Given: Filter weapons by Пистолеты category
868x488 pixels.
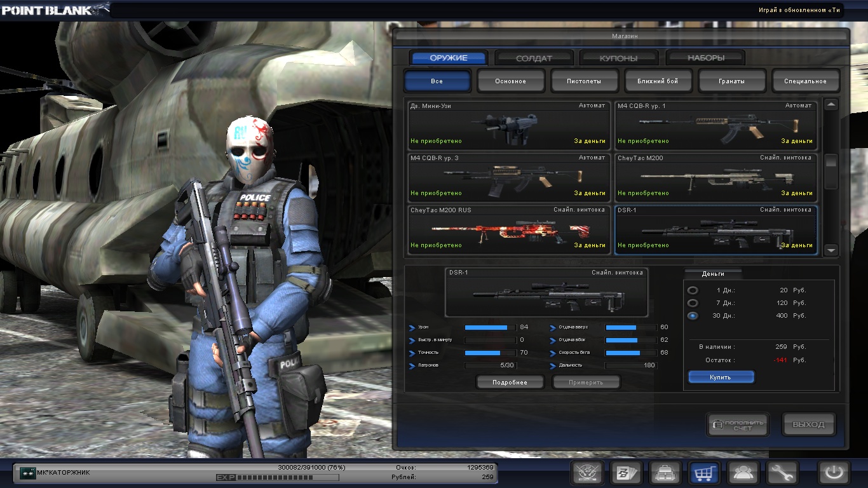Looking at the screenshot, I should point(584,81).
